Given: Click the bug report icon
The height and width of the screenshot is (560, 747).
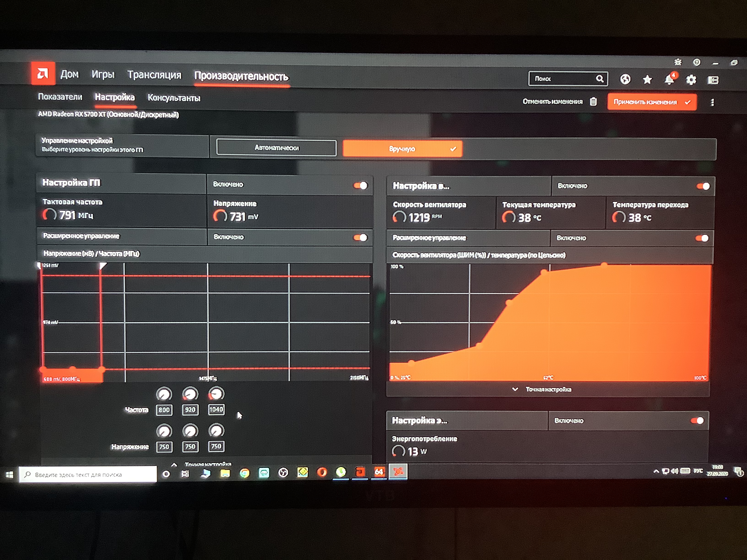Looking at the screenshot, I should [x=678, y=62].
